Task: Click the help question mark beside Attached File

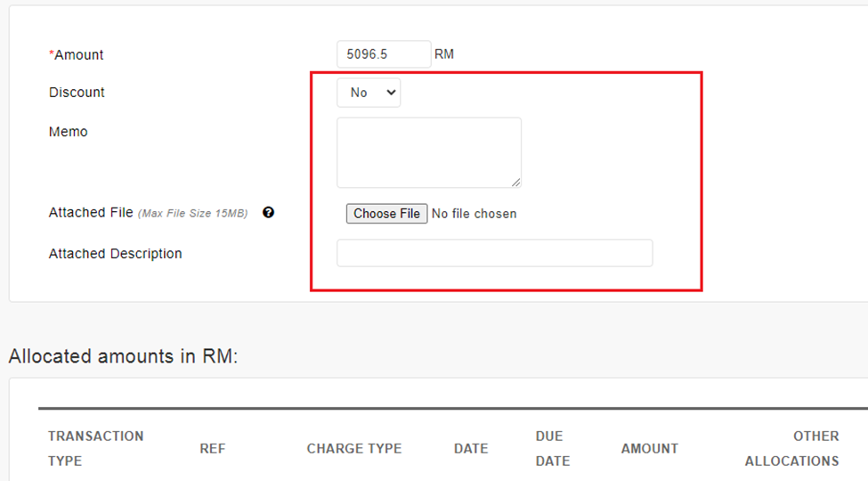Action: pyautogui.click(x=268, y=213)
